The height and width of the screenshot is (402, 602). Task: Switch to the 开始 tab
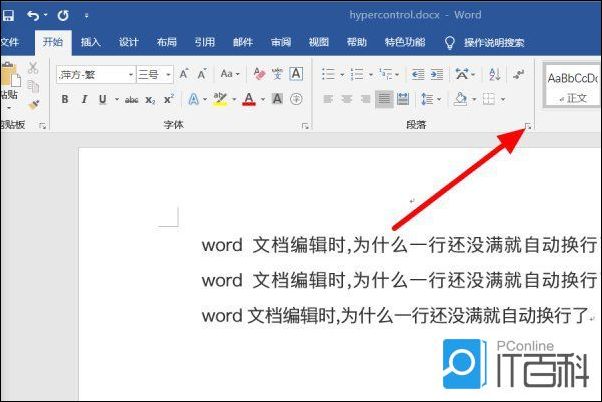pyautogui.click(x=53, y=41)
